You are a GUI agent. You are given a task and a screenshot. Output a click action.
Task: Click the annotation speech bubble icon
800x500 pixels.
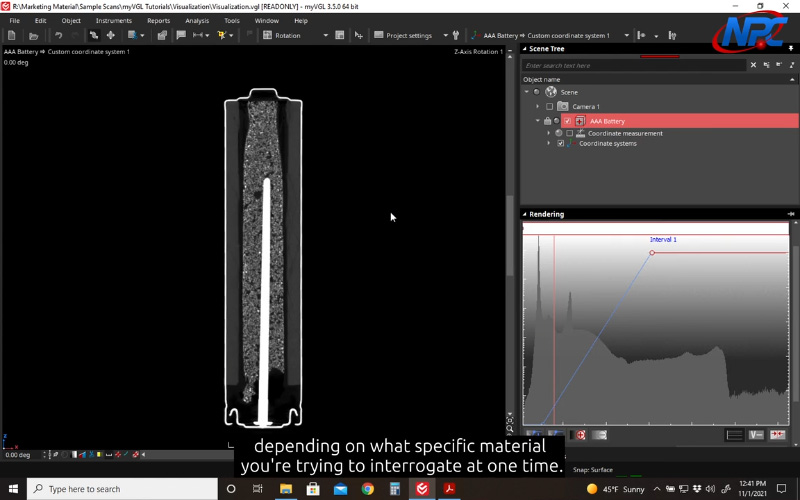click(x=181, y=35)
